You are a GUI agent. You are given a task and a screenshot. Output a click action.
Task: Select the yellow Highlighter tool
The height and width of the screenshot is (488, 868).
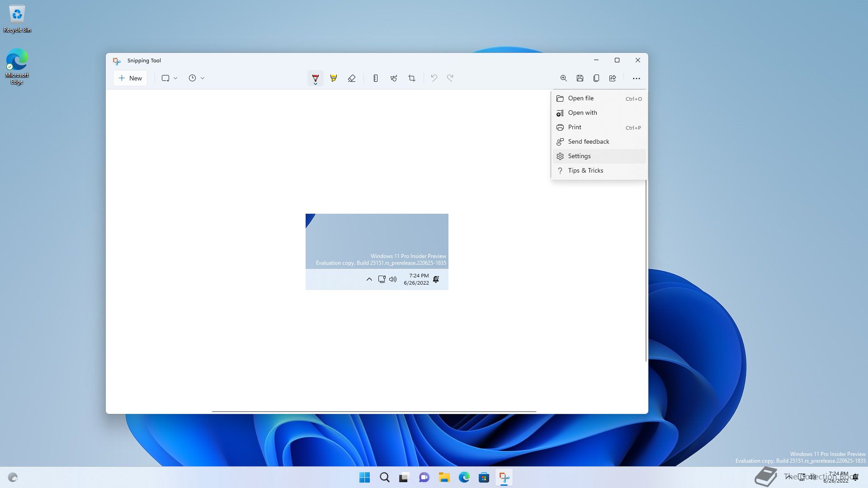click(x=334, y=78)
